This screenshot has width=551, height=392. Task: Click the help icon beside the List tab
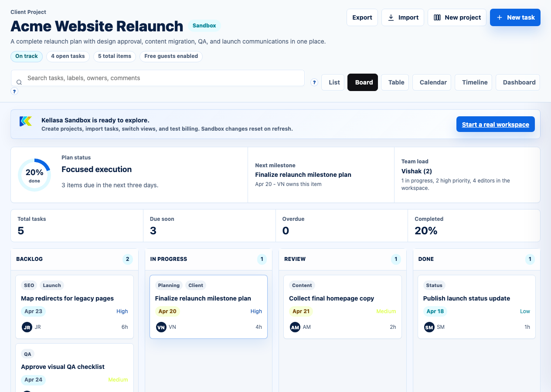(314, 82)
